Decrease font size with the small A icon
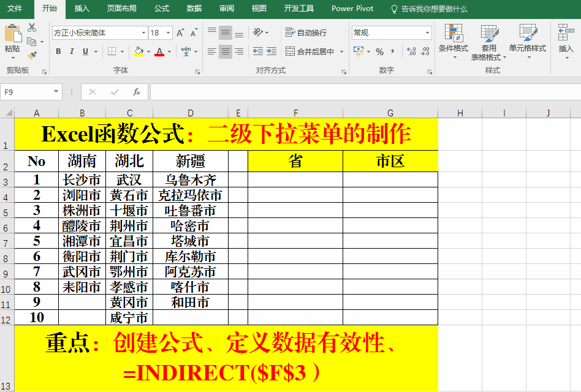581x392 pixels. 194,33
